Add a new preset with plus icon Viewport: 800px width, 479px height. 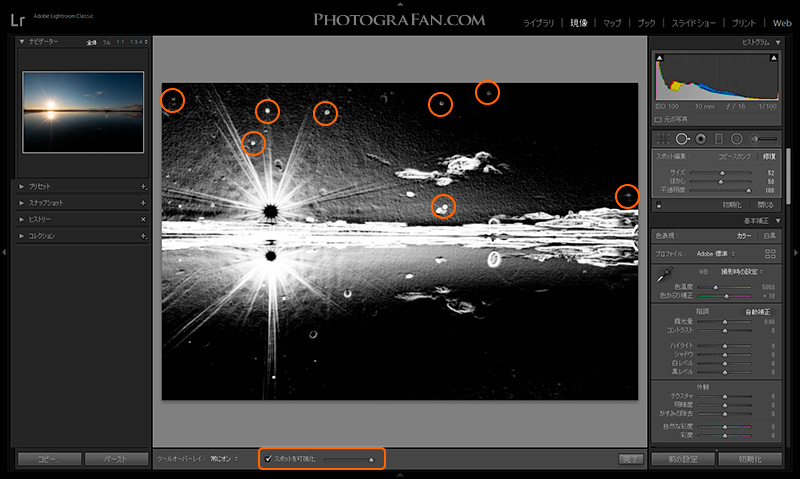point(143,187)
